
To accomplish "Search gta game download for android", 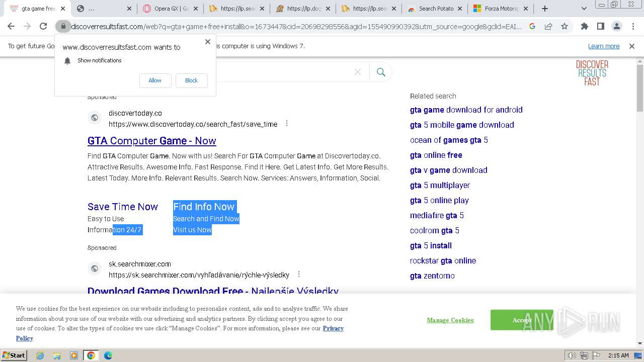I will click(466, 110).
